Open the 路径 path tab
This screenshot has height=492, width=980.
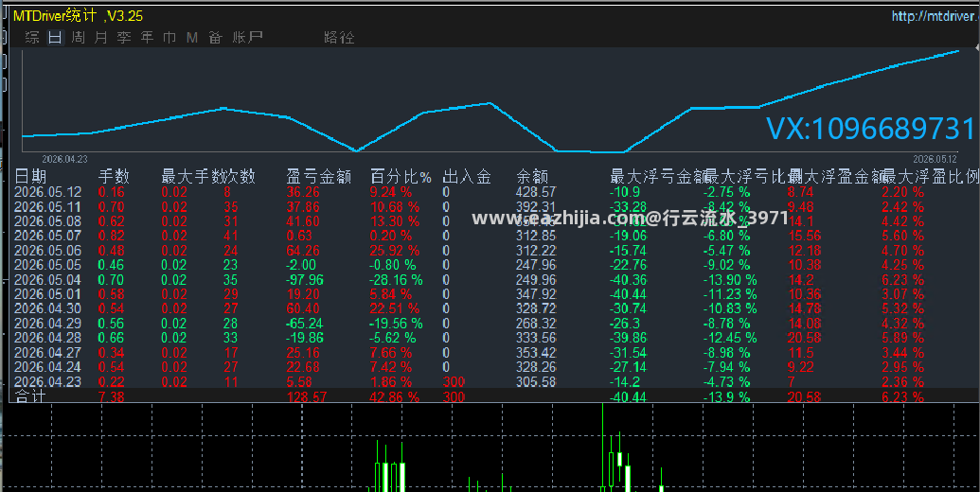pyautogui.click(x=339, y=38)
